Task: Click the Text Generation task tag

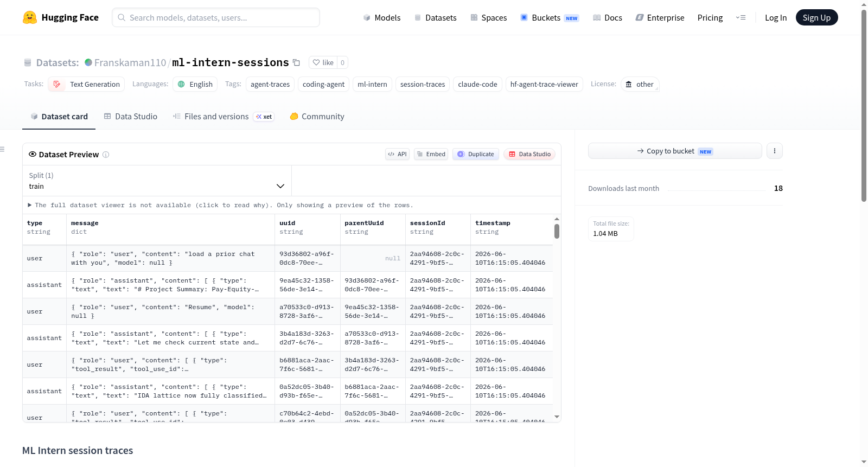Action: point(86,84)
